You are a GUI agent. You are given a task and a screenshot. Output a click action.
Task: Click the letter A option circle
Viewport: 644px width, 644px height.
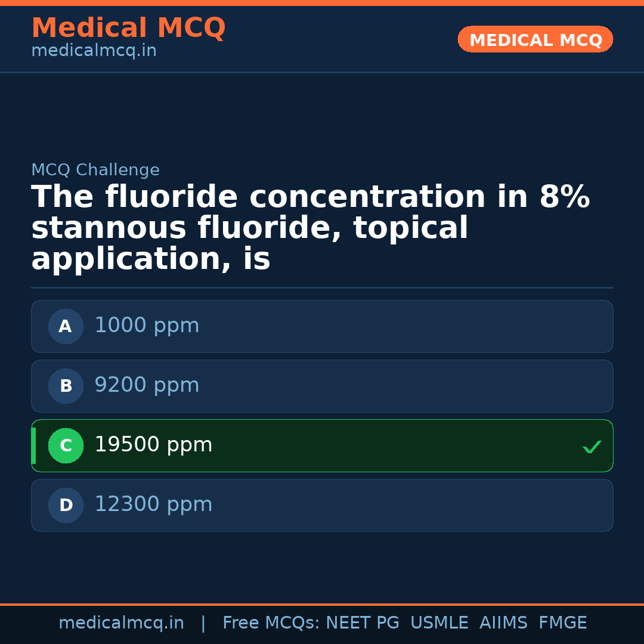click(x=66, y=326)
